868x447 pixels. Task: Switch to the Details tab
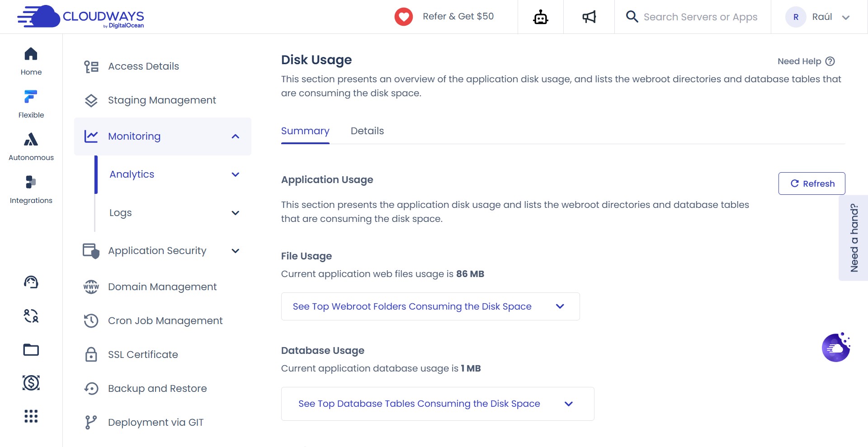pyautogui.click(x=367, y=131)
